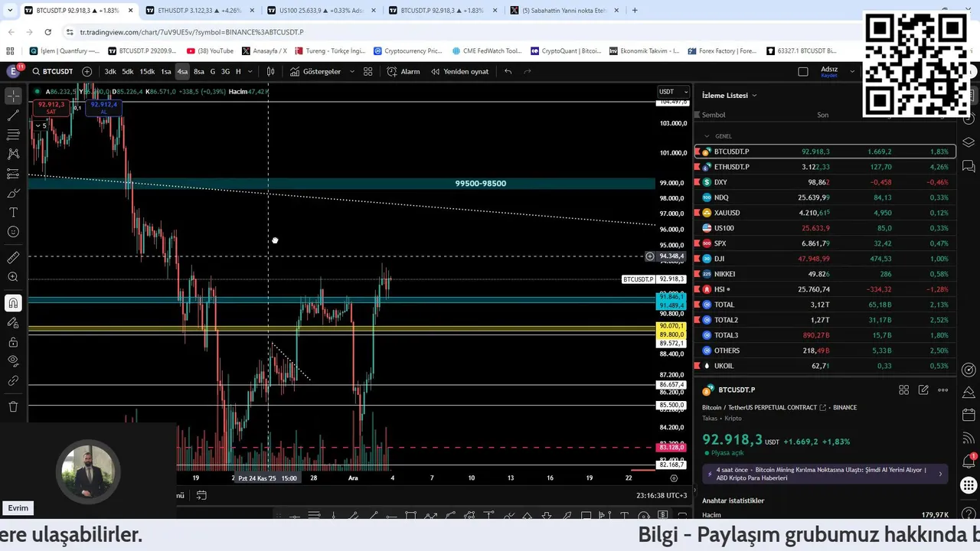The width and height of the screenshot is (980, 551).
Task: Switch to 5dk timeframe
Action: click(128, 71)
